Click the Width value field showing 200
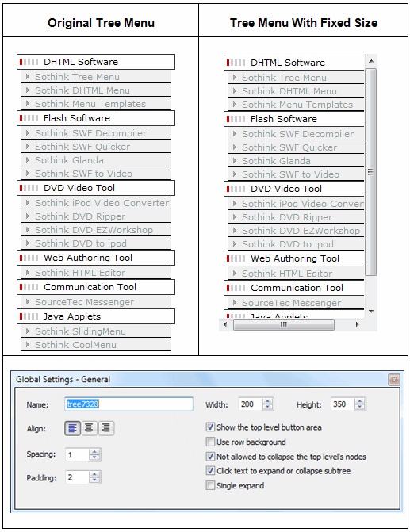 (x=251, y=404)
